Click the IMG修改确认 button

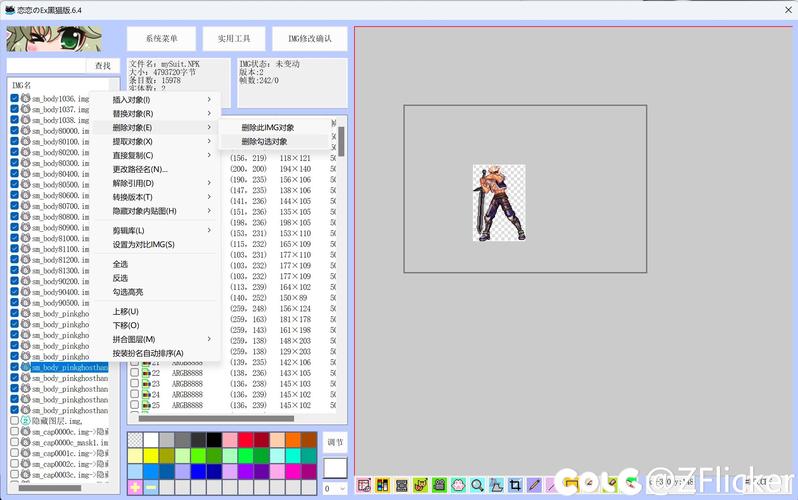309,39
